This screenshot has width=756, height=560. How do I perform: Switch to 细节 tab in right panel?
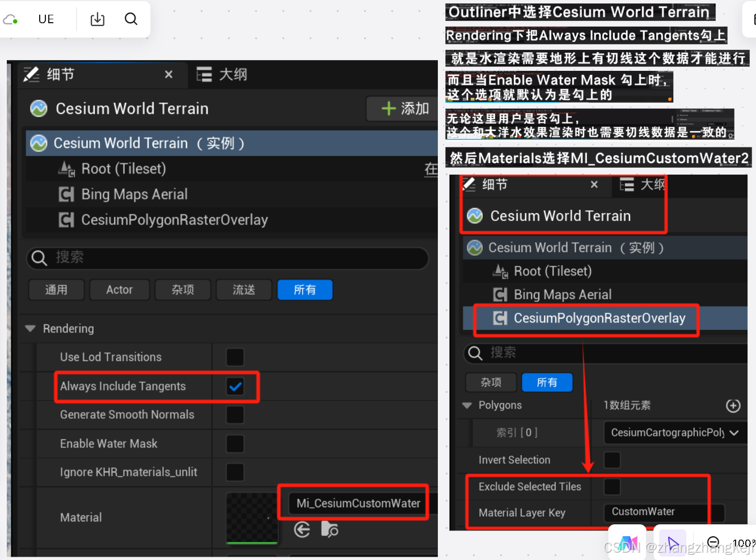[x=495, y=184]
